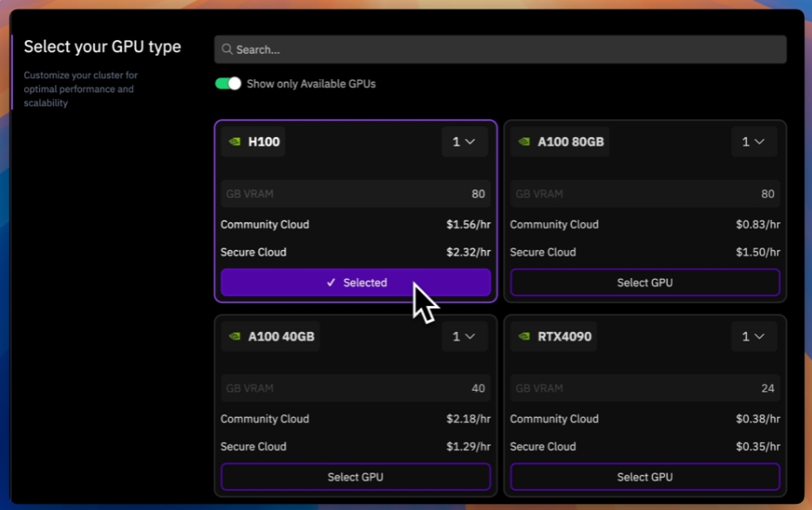Click the Show only Available GPUs label
This screenshot has height=510, width=812.
tap(311, 84)
